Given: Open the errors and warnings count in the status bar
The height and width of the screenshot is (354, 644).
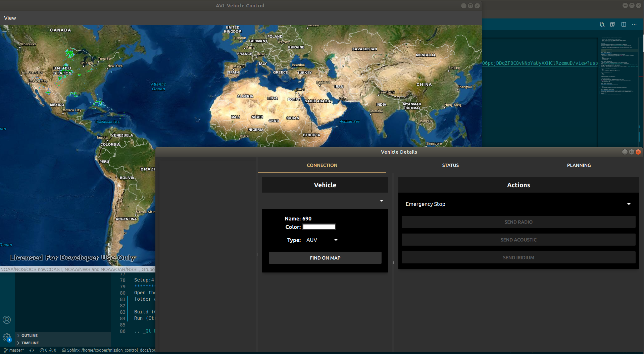Looking at the screenshot, I should coord(48,350).
